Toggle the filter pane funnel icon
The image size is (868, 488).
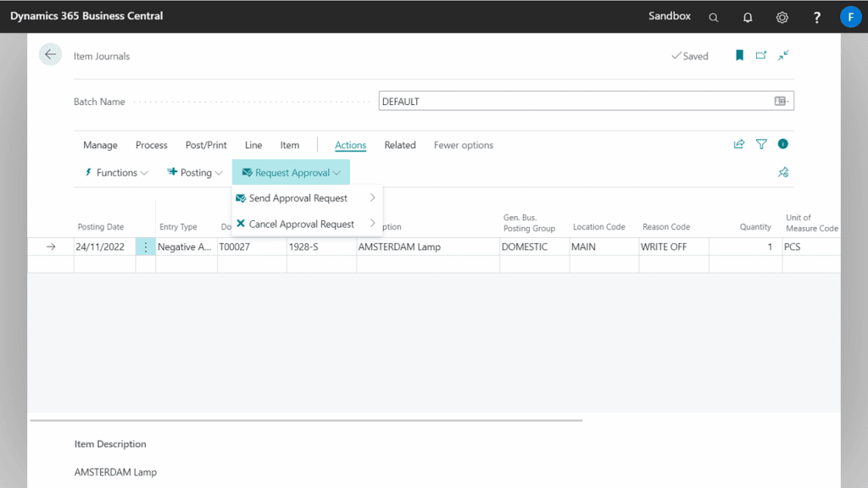tap(761, 145)
